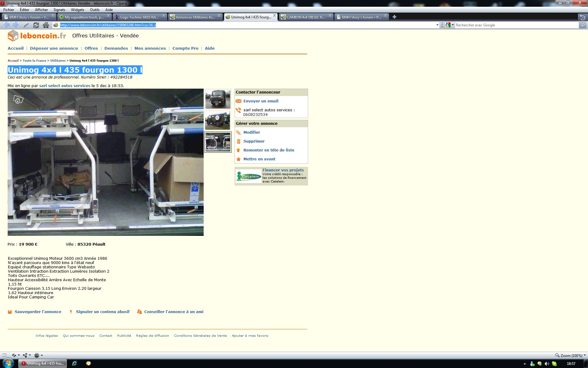This screenshot has width=588, height=368.
Task: Open the Google search engine dropdown
Action: tap(450, 25)
